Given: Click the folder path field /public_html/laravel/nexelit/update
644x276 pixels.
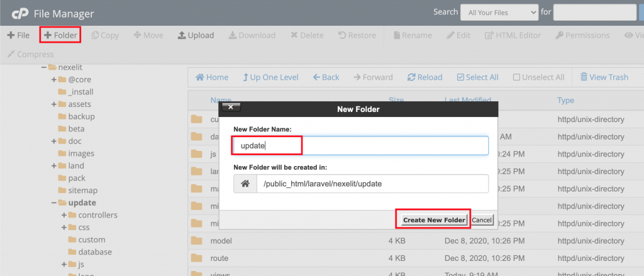Looking at the screenshot, I should pyautogui.click(x=372, y=184).
